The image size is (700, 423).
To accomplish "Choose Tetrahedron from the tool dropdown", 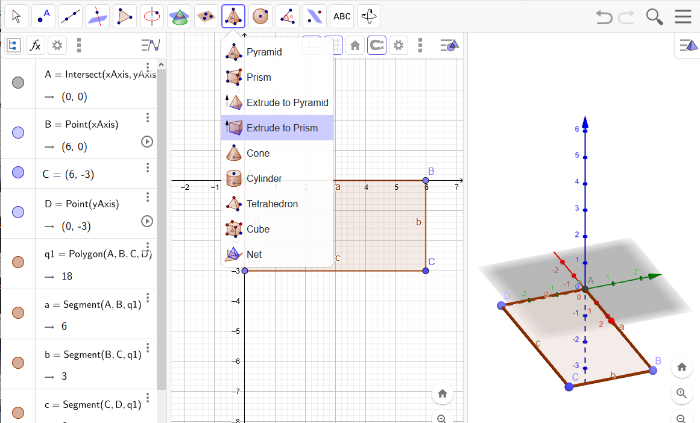I will (x=277, y=203).
